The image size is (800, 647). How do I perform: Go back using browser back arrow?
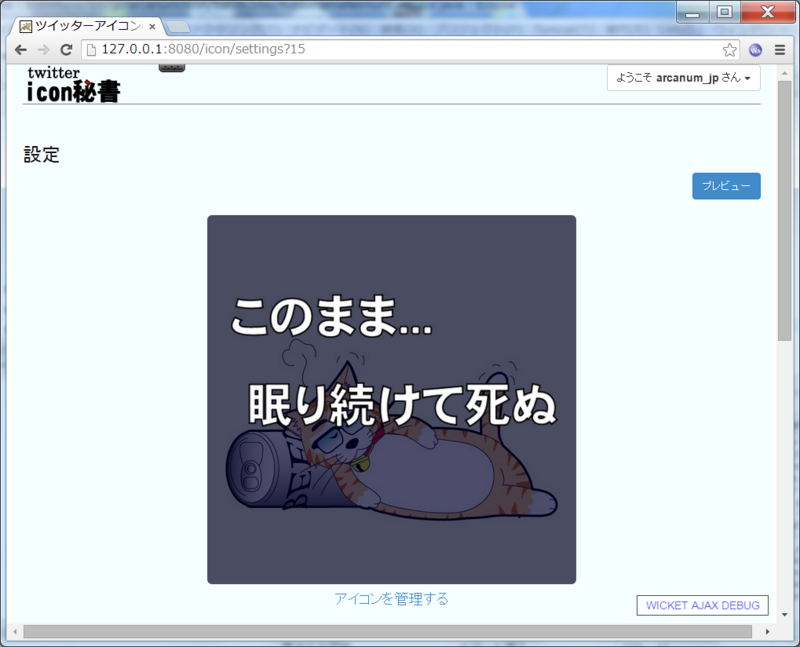coord(20,49)
